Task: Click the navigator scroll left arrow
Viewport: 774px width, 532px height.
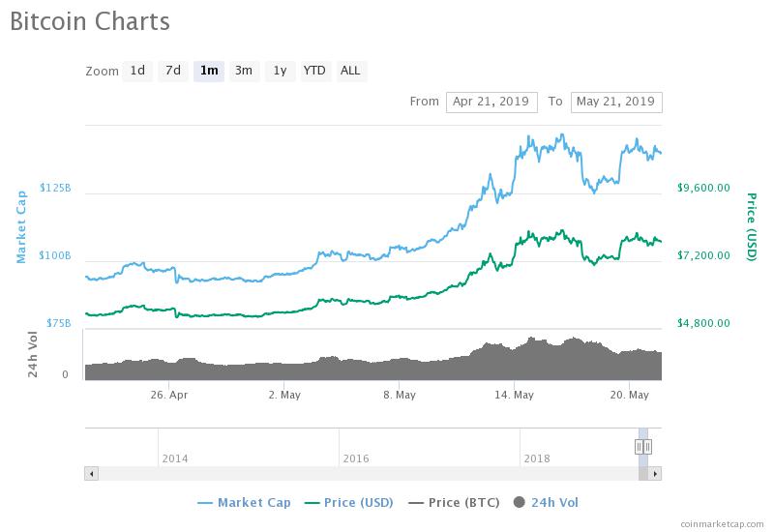Action: pos(92,474)
